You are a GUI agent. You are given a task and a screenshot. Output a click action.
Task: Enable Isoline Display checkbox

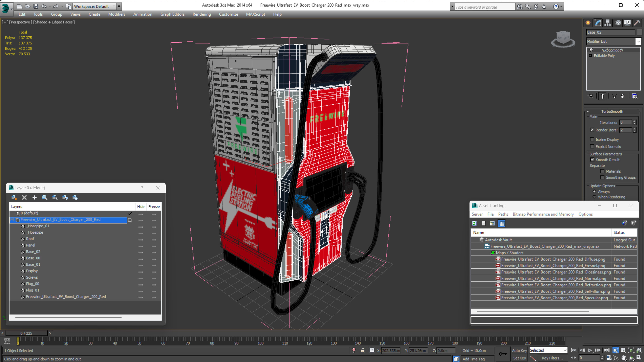coord(592,139)
